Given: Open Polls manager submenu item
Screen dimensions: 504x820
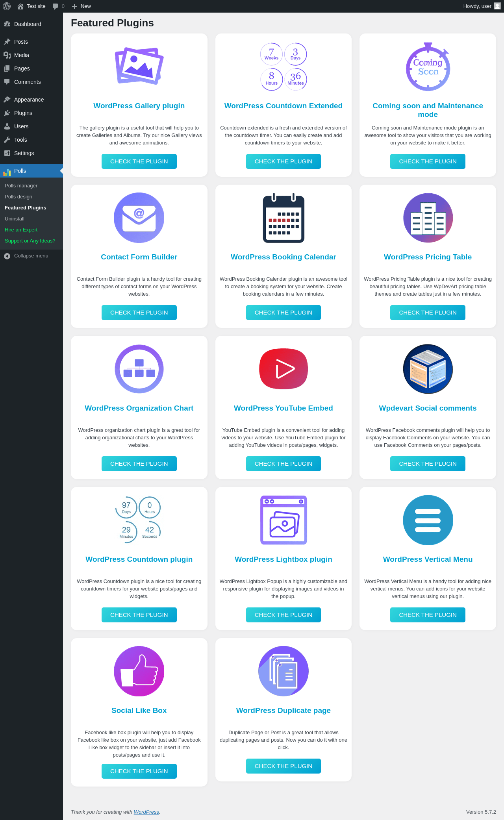Looking at the screenshot, I should [21, 186].
